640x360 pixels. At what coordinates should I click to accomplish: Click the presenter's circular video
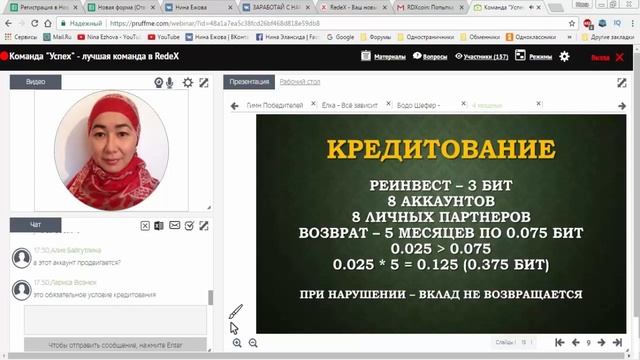point(111,150)
